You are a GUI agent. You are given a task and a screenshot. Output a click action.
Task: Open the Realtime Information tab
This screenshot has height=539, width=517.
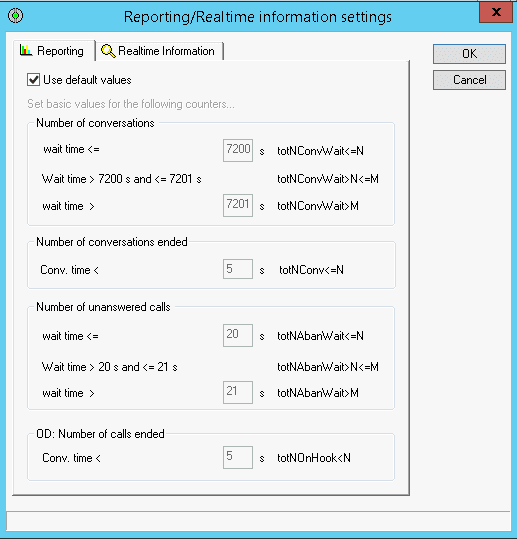point(159,51)
